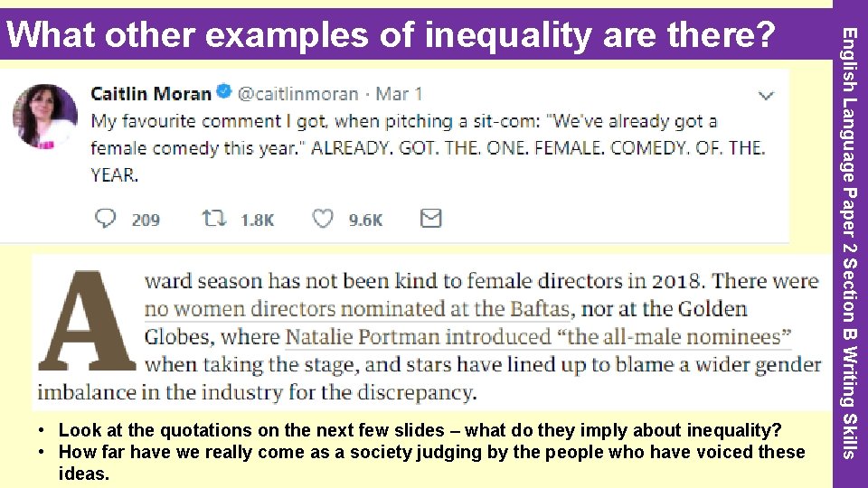
Task: Like the tweet with the heart icon
Action: coord(323,218)
